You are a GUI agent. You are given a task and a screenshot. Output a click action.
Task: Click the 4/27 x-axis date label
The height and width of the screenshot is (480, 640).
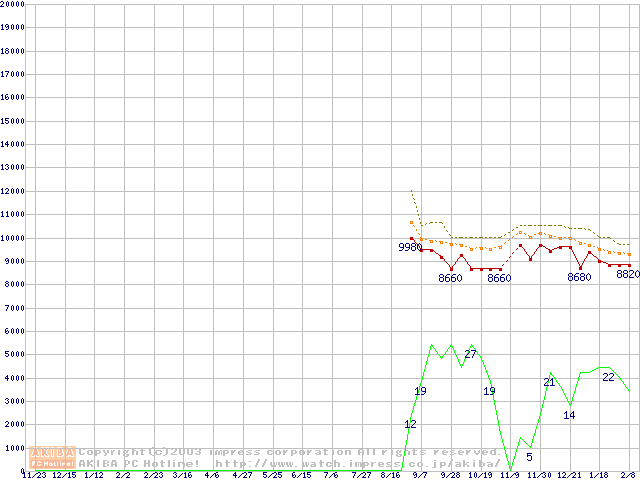pyautogui.click(x=242, y=476)
